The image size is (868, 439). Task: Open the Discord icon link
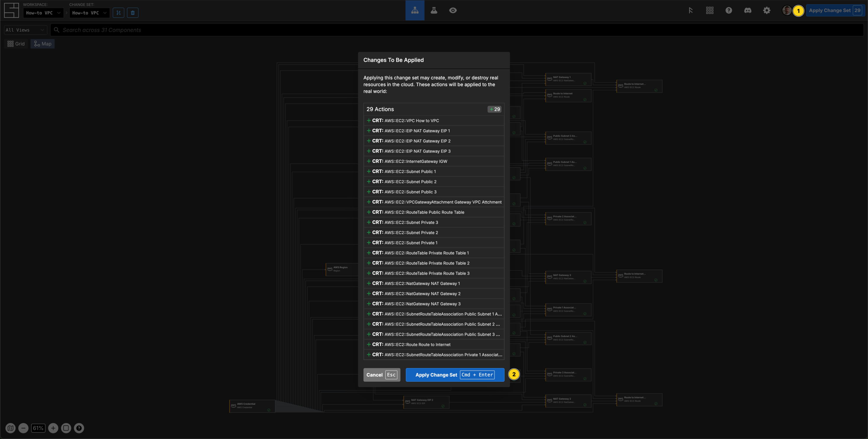[x=748, y=10]
